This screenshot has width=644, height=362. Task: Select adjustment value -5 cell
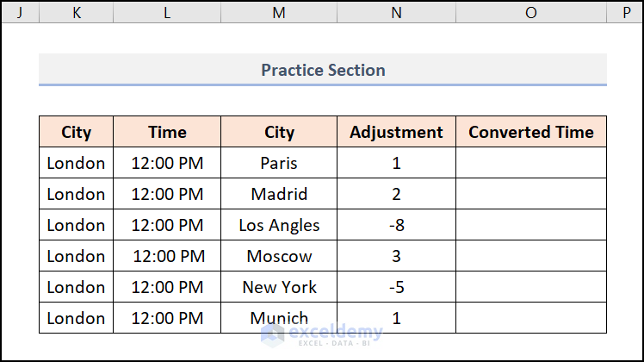(396, 287)
